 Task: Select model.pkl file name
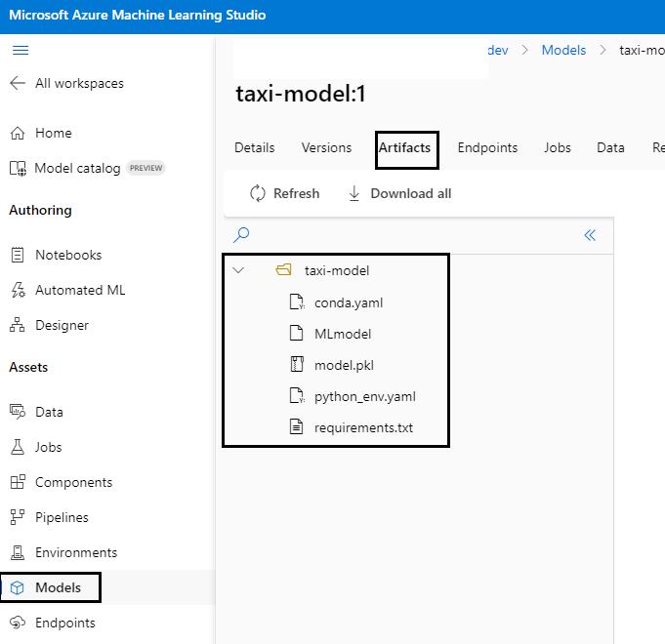coord(344,366)
